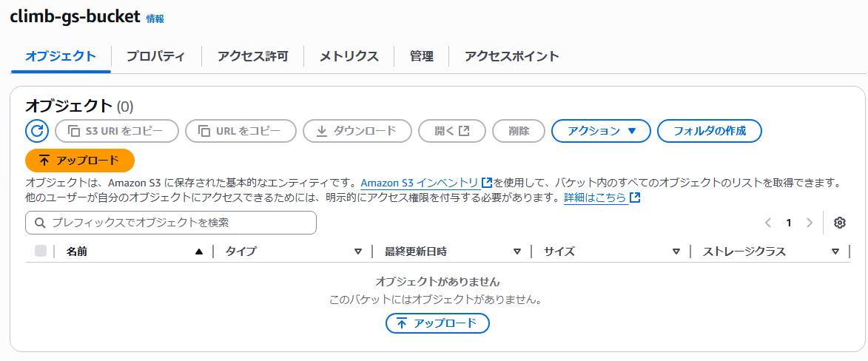The image size is (868, 361).
Task: Click the 情報 link beside bucket name
Action: [x=155, y=19]
